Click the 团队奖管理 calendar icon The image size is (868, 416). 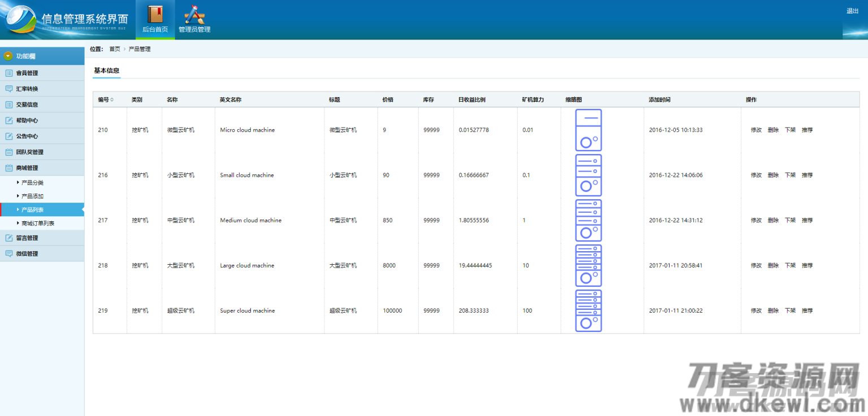[x=9, y=152]
